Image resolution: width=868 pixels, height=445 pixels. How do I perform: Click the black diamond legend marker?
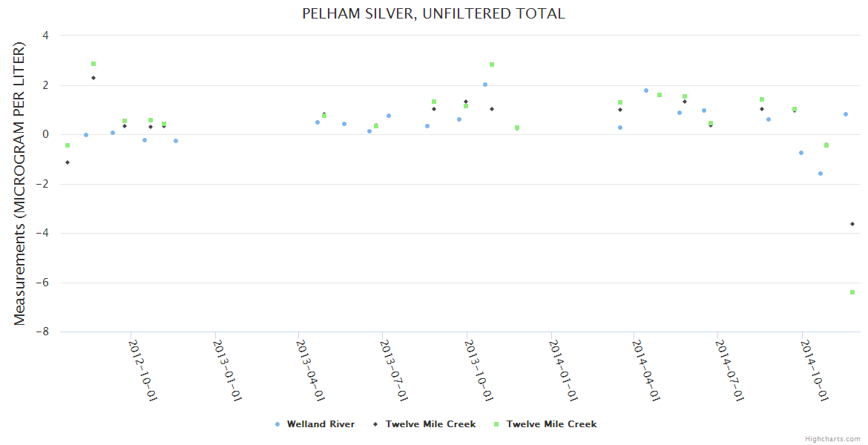[376, 424]
